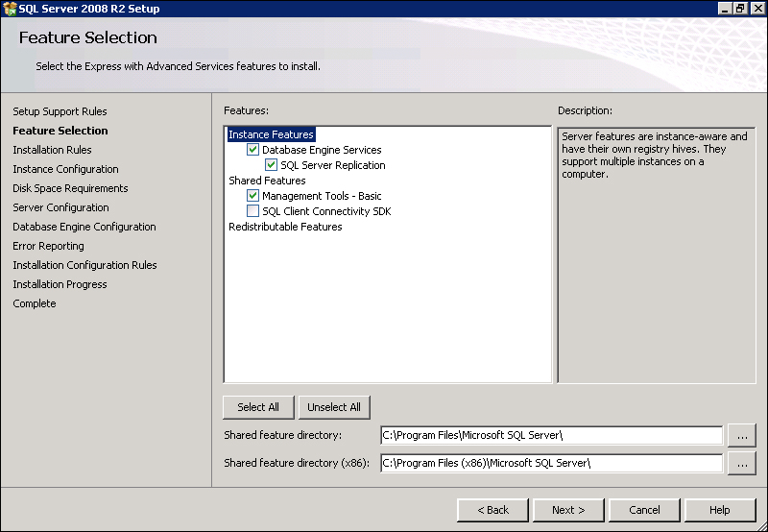The height and width of the screenshot is (532, 768).
Task: Click Installation Configuration Rules step
Action: pyautogui.click(x=84, y=265)
